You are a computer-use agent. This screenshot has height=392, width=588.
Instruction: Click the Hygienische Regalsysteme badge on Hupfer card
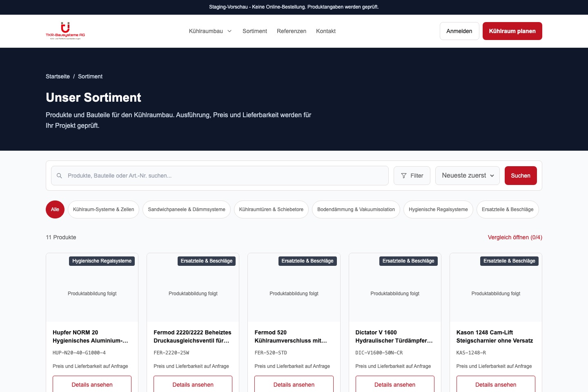(x=102, y=261)
